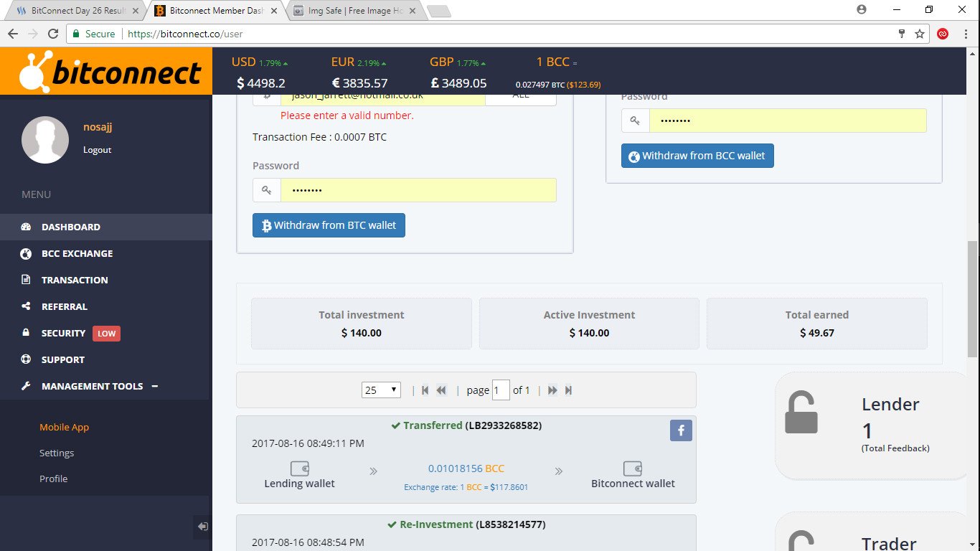Open the Chrome menu button
This screenshot has width=980, height=551.
coord(965,34)
